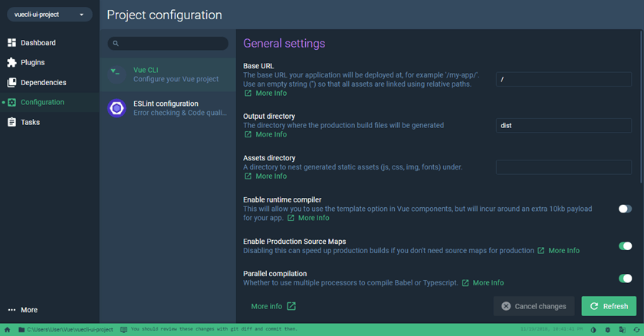Click the bottom More info button
644x336 pixels.
[x=273, y=306]
